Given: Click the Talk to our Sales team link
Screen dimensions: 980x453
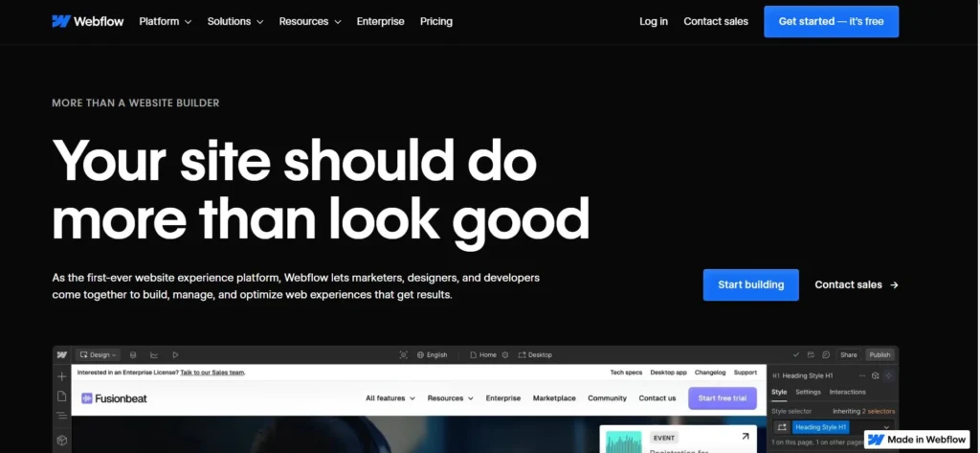Looking at the screenshot, I should [212, 373].
